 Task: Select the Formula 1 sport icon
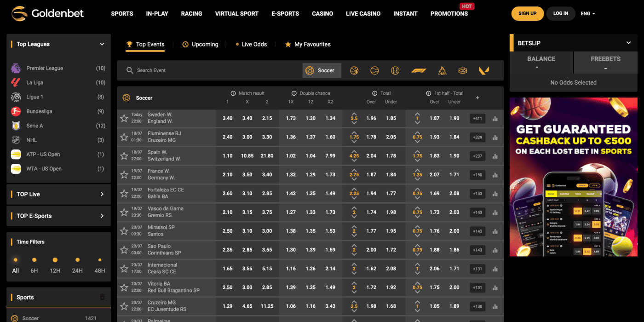[x=419, y=70]
